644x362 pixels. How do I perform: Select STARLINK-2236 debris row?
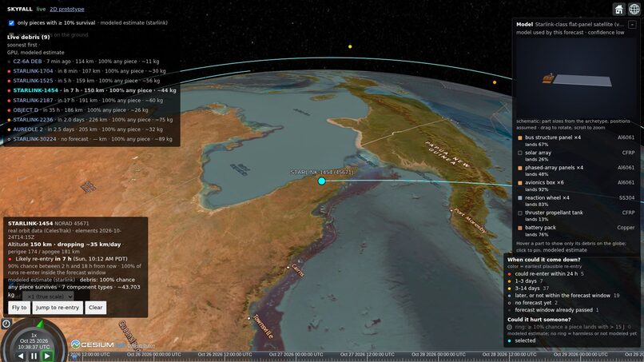[x=90, y=120]
